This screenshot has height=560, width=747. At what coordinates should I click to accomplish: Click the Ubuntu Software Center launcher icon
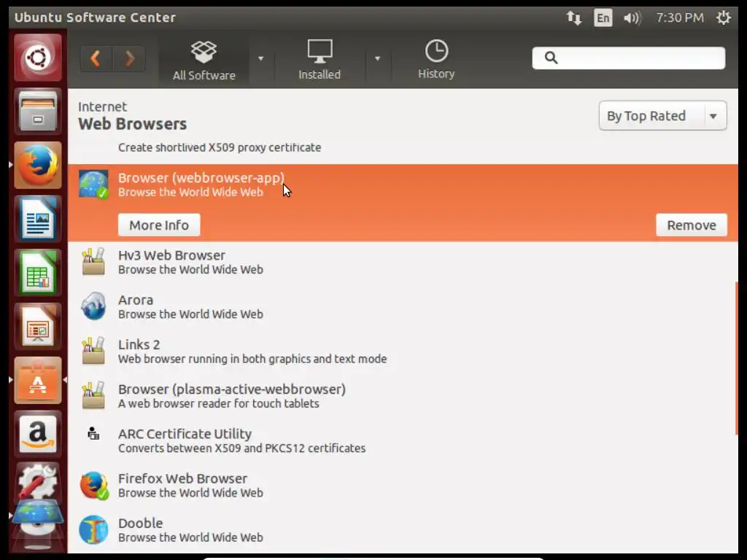[x=38, y=381]
